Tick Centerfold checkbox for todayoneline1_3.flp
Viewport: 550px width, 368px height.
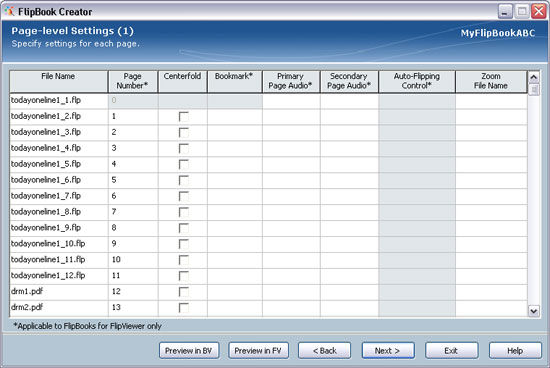(x=183, y=133)
